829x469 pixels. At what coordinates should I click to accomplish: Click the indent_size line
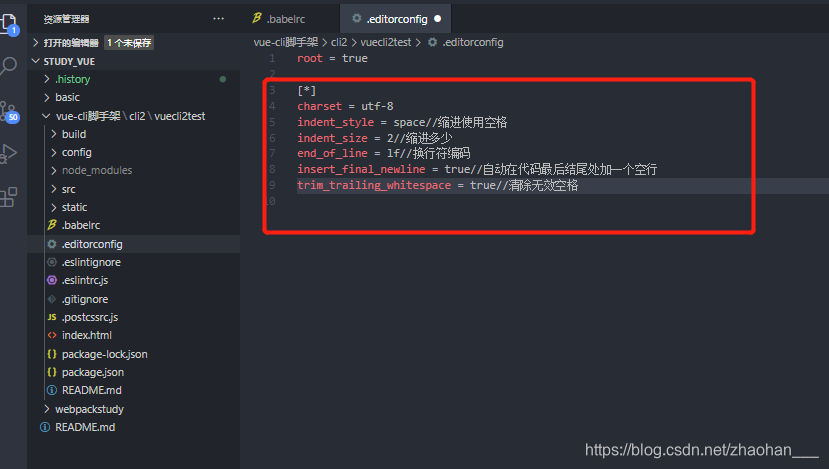point(374,138)
